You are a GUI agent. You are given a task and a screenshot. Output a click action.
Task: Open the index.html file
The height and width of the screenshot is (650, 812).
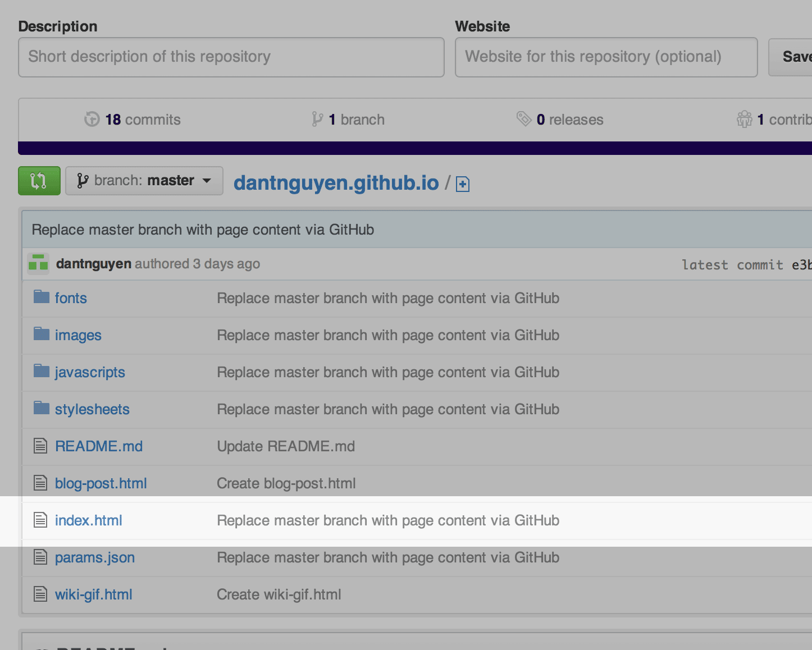(89, 520)
